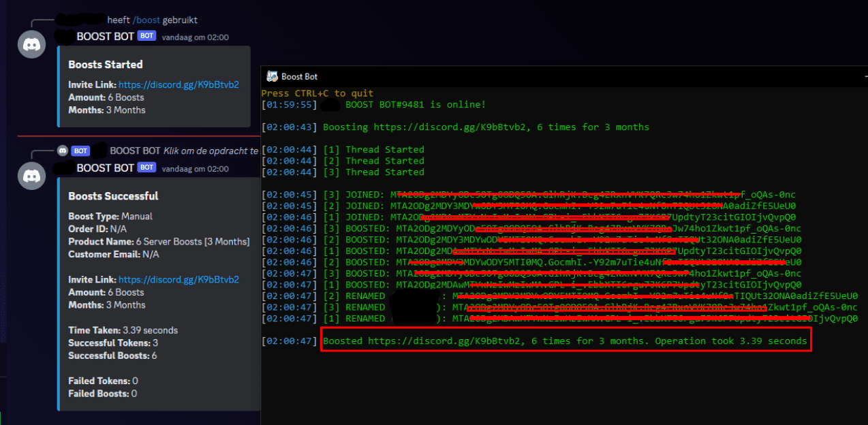Click 'Time Taken: 3.39 seconds' field
Image resolution: width=868 pixels, height=425 pixels.
tap(123, 330)
